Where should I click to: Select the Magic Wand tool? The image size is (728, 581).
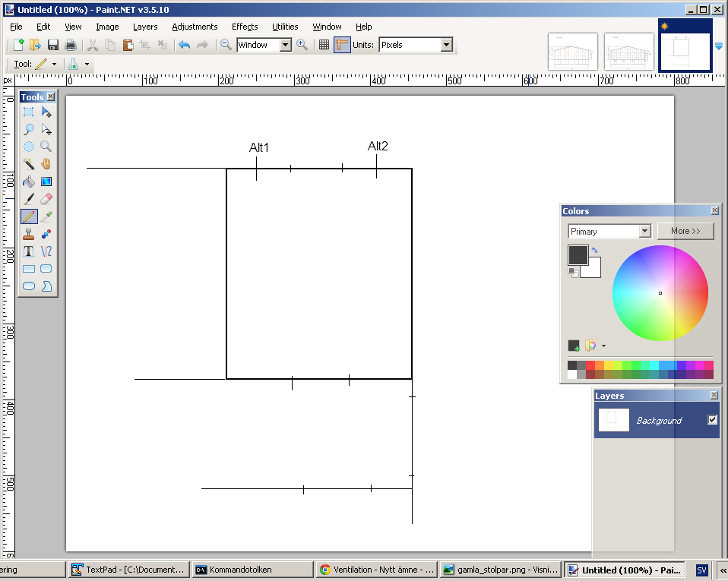29,164
